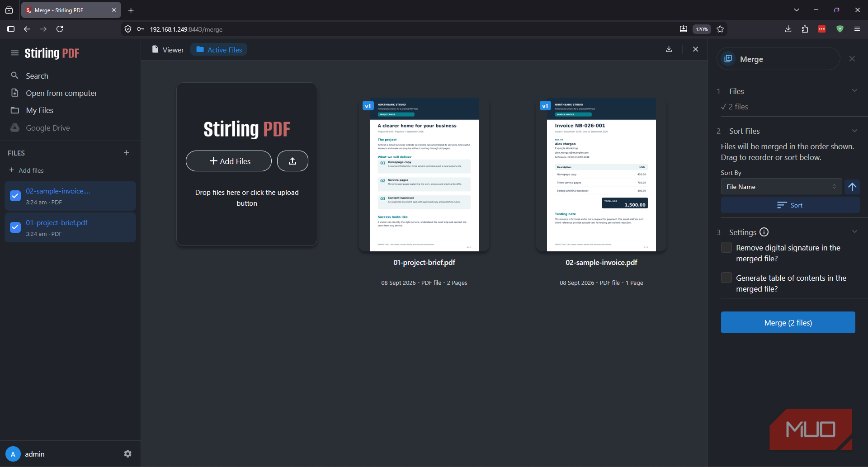The width and height of the screenshot is (868, 467).
Task: Click the Merge tool icon in panel header
Action: pyautogui.click(x=728, y=59)
